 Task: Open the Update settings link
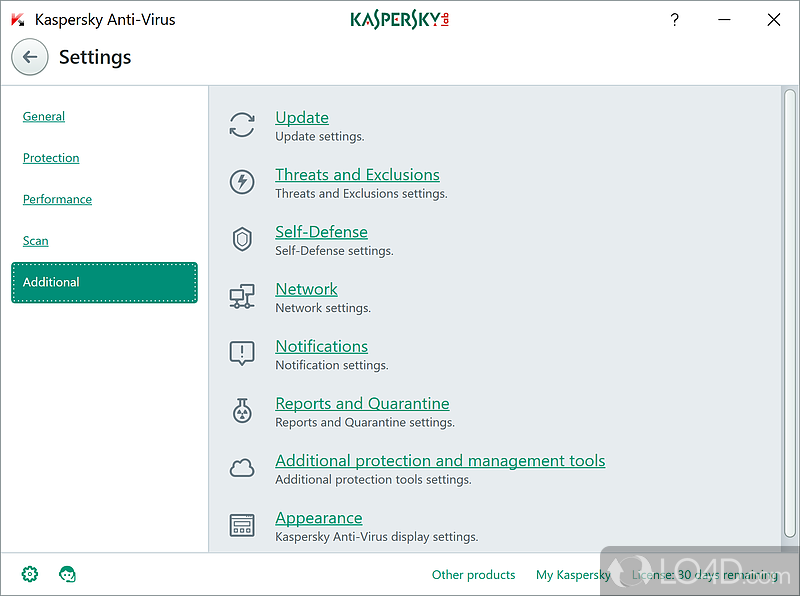pyautogui.click(x=302, y=117)
